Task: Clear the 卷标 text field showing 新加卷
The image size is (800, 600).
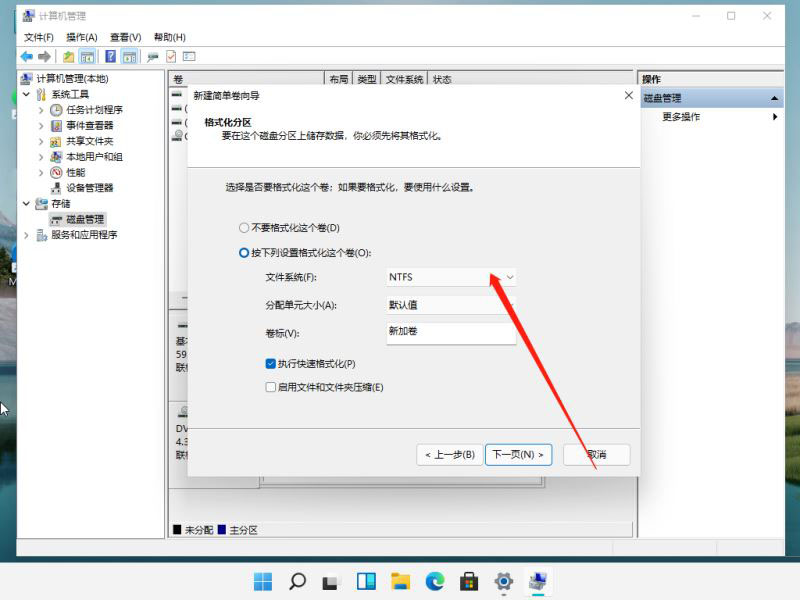Action: click(450, 332)
